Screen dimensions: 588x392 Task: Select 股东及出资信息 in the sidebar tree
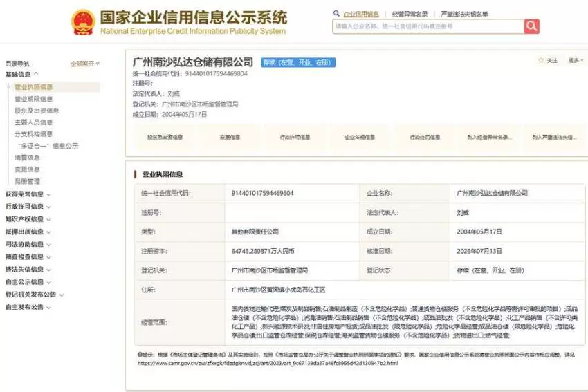(37, 111)
